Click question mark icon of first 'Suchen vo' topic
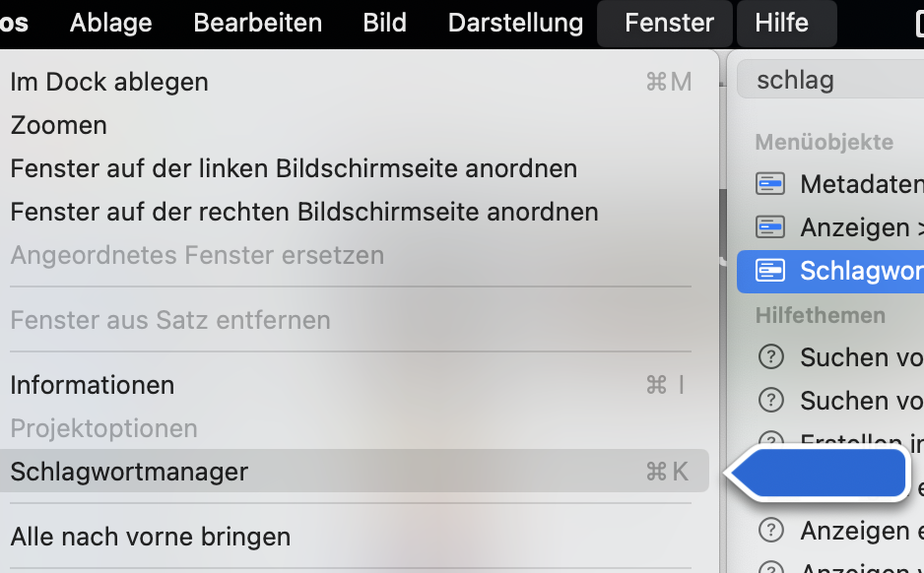Viewport: 924px width, 573px height. 769,357
